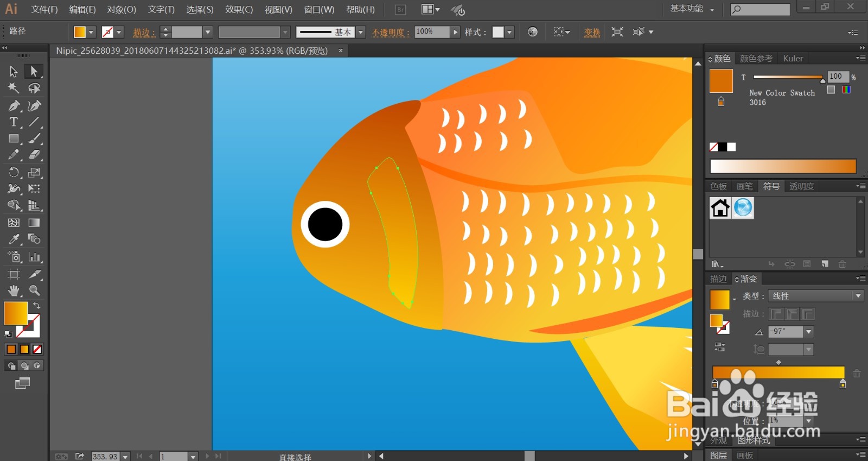Select the Column Graph tool
The image size is (868, 461).
click(x=34, y=257)
